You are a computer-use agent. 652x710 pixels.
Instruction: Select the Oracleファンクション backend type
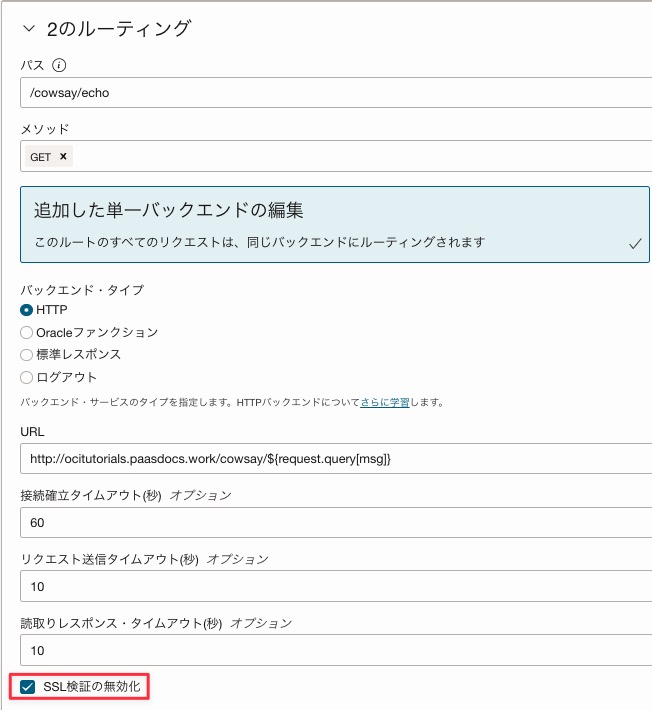tap(27, 332)
